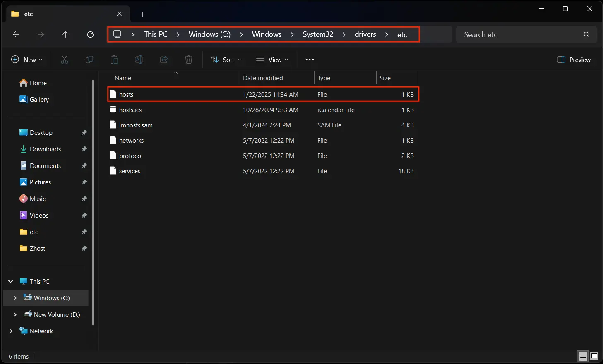Expand New Volume (D:) in navigation tree
The height and width of the screenshot is (364, 603).
pos(15,314)
